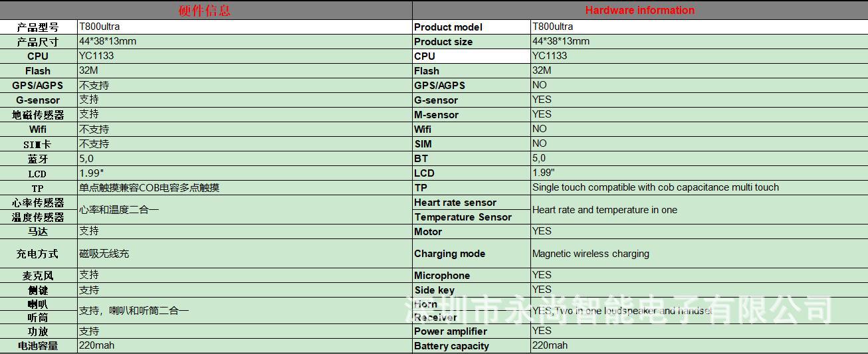
Task: Click the "Microphone" label cell
Action: pyautogui.click(x=471, y=276)
